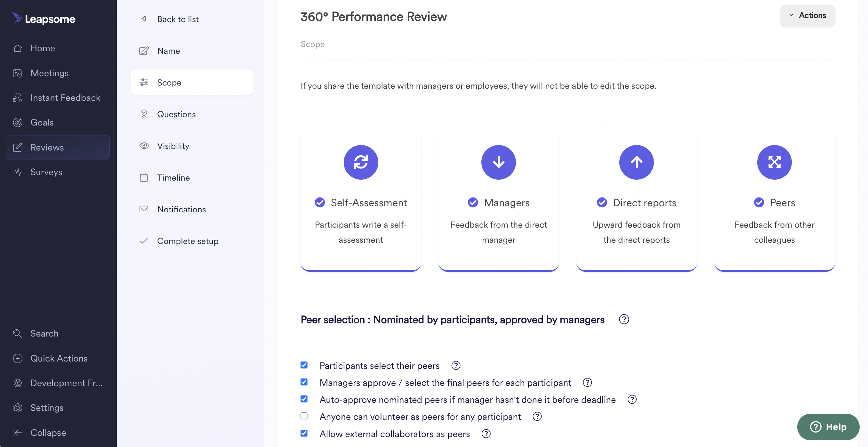Click the Direct reports up-arrow circle icon
This screenshot has width=868, height=447.
click(x=637, y=162)
